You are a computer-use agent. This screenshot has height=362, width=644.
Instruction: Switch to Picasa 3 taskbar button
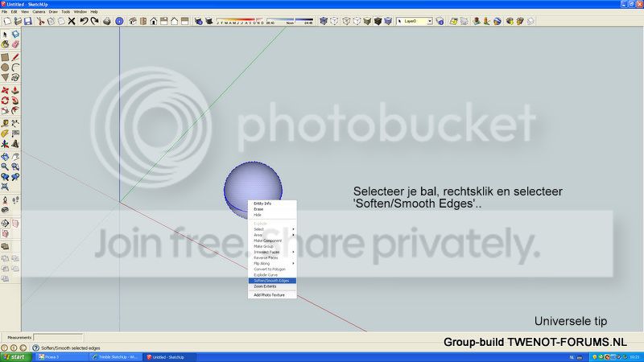click(x=62, y=357)
